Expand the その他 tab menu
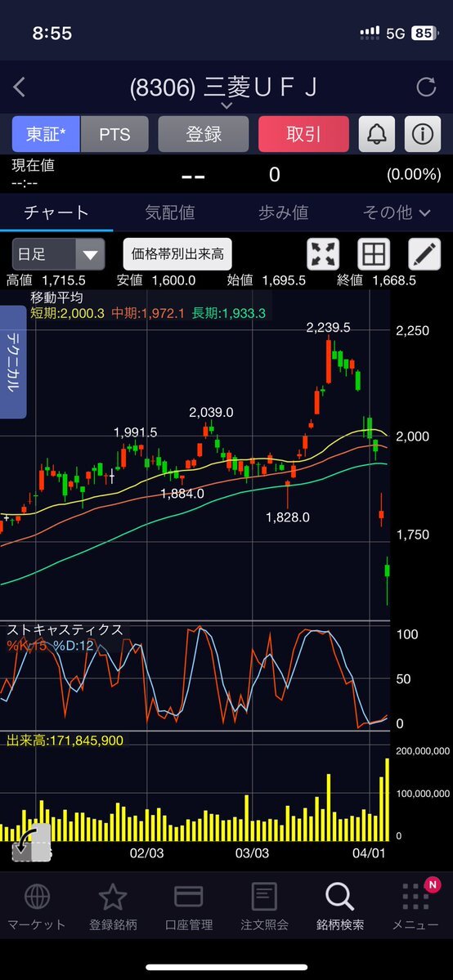Screen dimensions: 453x980 (x=397, y=213)
